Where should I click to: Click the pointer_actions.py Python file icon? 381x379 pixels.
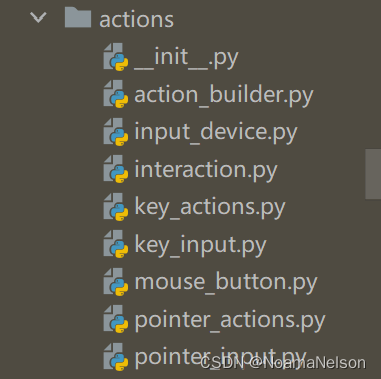[116, 319]
